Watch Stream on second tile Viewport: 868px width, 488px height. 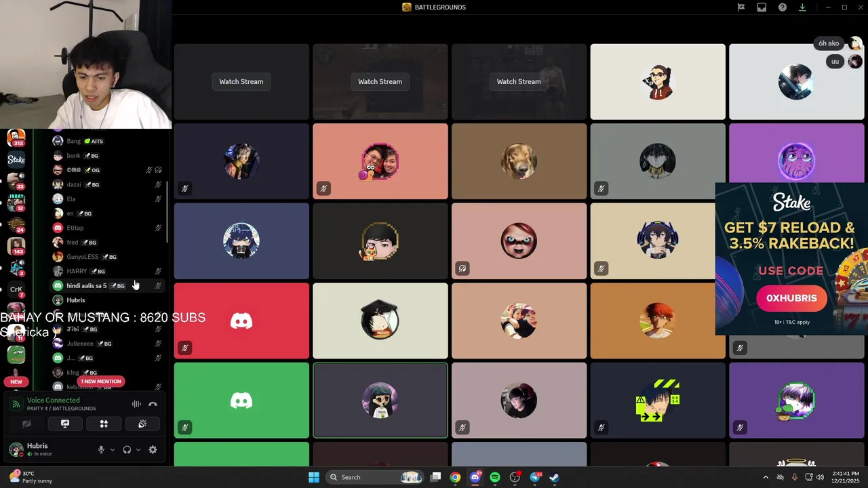click(x=380, y=81)
